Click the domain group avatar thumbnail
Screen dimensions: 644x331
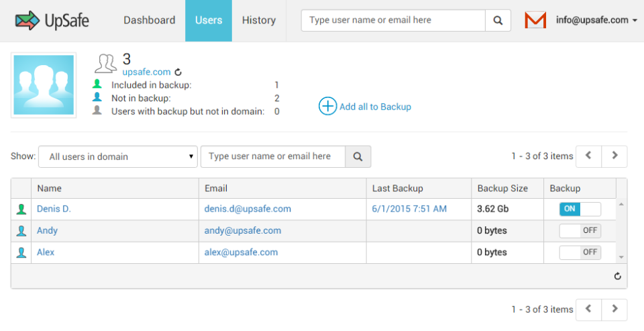point(44,85)
